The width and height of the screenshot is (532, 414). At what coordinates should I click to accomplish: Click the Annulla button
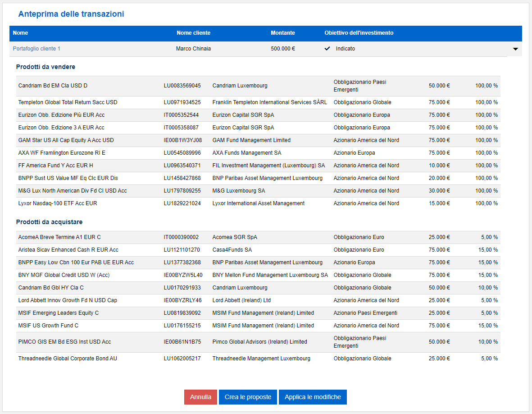tap(200, 397)
